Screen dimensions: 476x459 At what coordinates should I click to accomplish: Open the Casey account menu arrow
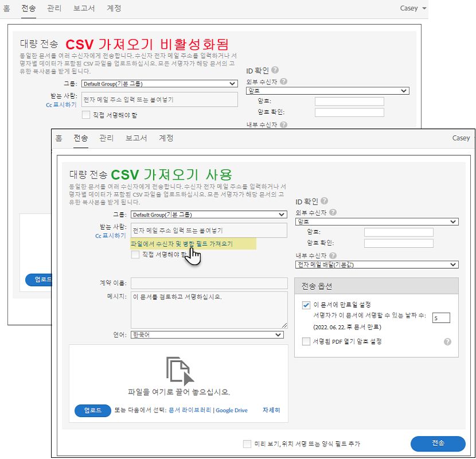[426, 8]
